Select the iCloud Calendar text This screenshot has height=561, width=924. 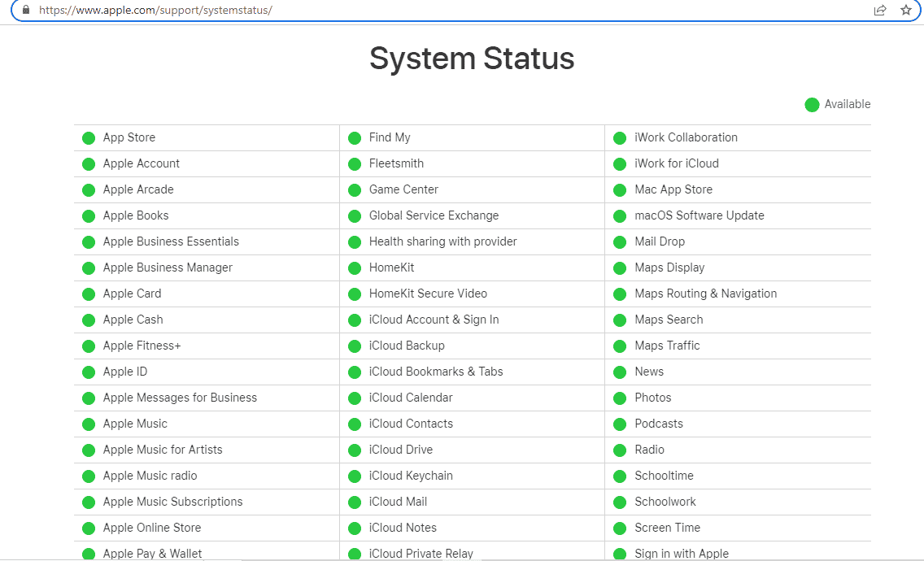point(411,398)
